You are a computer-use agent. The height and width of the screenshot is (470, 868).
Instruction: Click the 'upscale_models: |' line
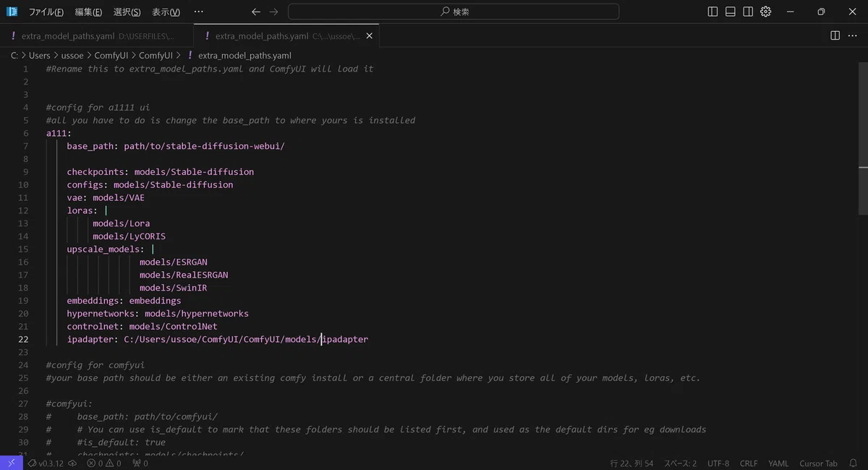pos(111,249)
